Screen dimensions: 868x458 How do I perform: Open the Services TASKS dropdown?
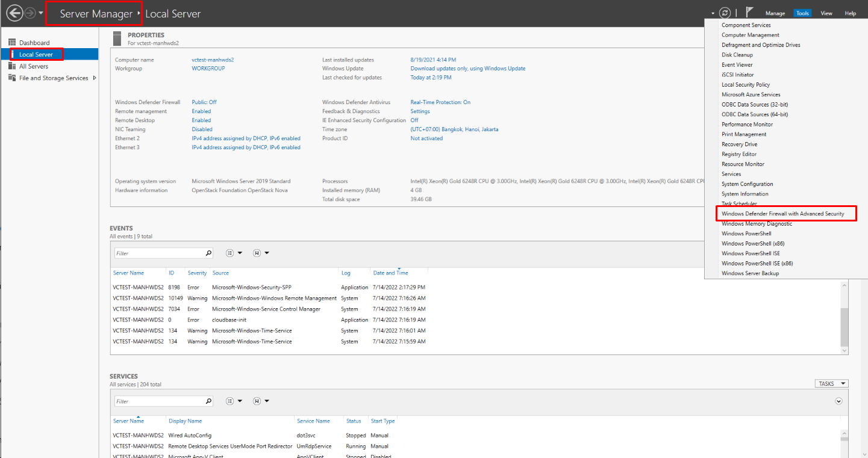(x=831, y=384)
